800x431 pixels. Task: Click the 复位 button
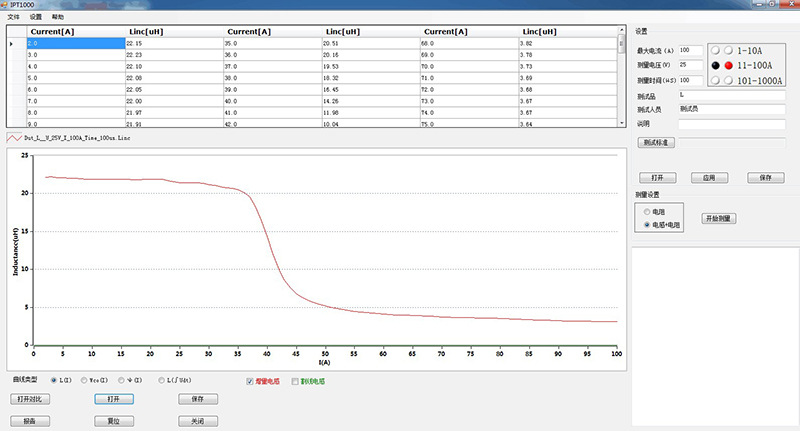(x=114, y=421)
